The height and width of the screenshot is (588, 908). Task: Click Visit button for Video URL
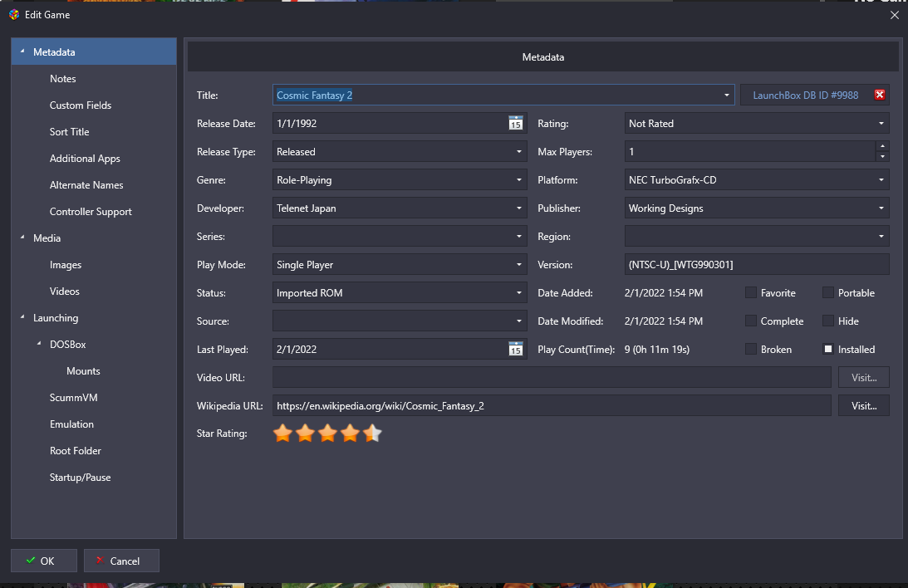[x=863, y=377]
